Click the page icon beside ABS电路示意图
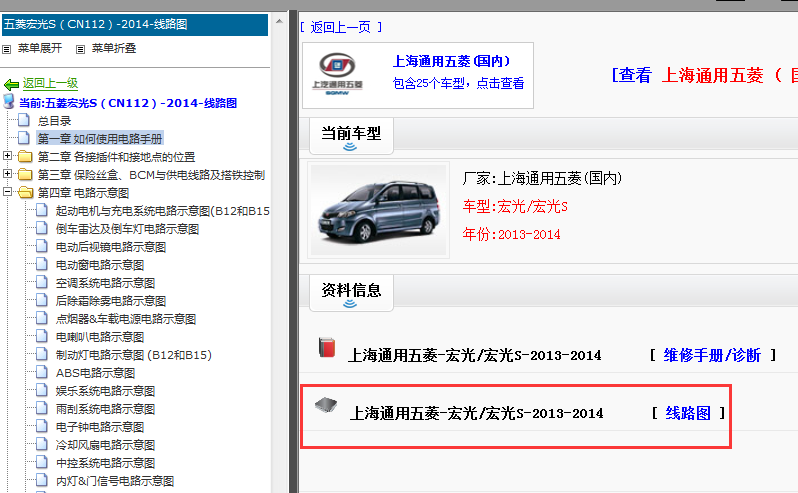The width and height of the screenshot is (798, 493). (42, 372)
